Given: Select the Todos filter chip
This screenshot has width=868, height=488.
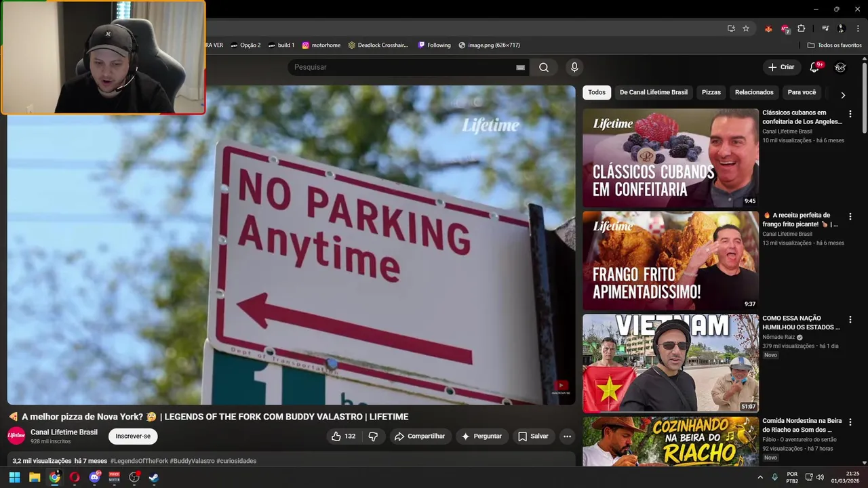Looking at the screenshot, I should point(597,92).
